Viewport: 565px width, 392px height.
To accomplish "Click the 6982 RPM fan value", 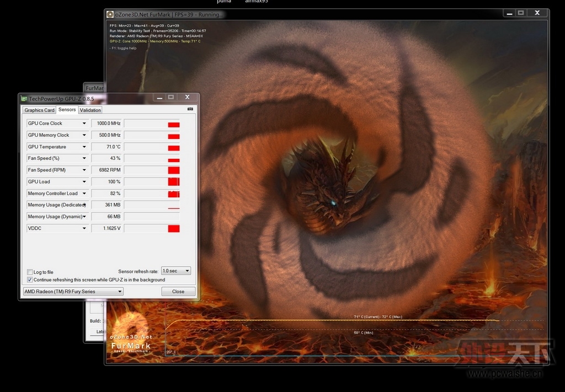I will pyautogui.click(x=106, y=170).
